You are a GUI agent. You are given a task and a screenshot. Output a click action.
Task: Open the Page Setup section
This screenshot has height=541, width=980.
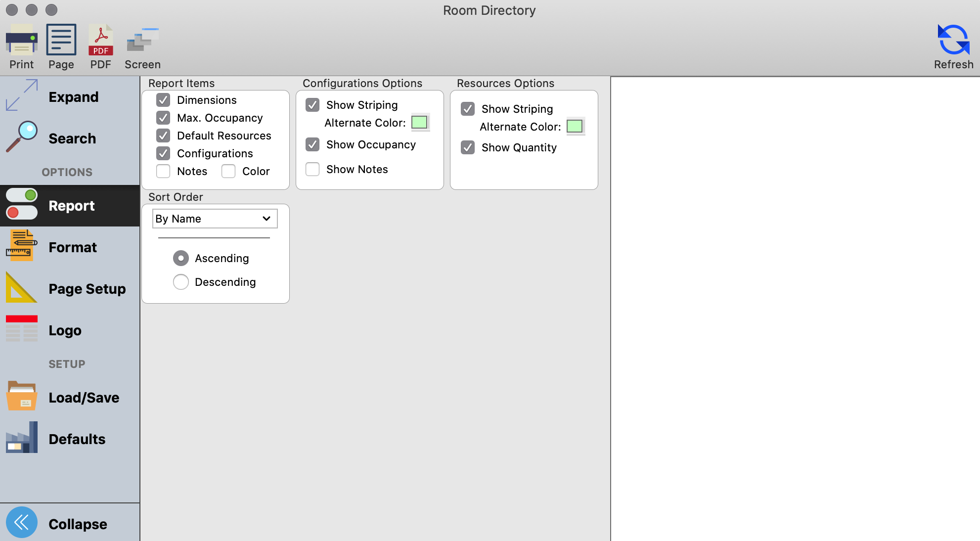[x=87, y=289]
